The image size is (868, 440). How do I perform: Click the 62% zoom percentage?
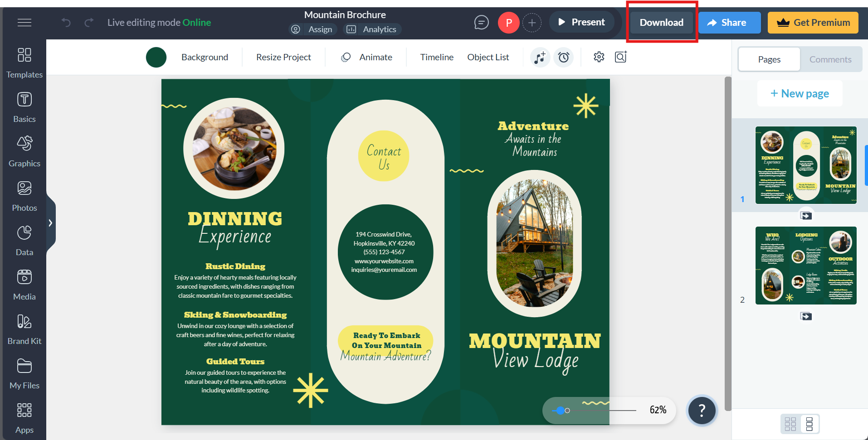pyautogui.click(x=658, y=410)
